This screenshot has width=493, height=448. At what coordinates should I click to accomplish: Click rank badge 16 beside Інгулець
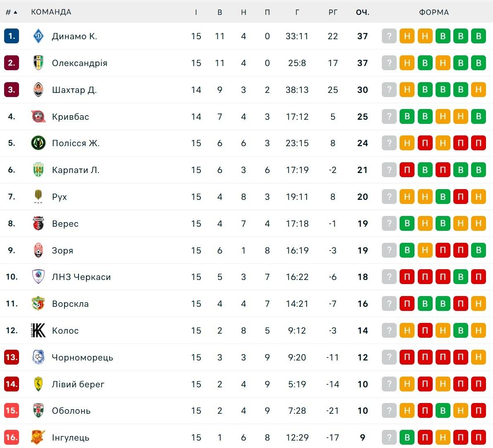pos(12,437)
